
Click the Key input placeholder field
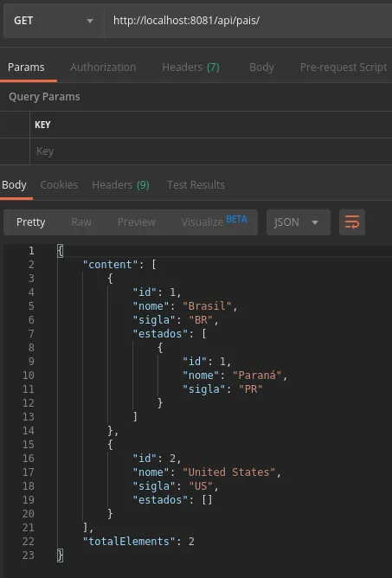pyautogui.click(x=211, y=151)
